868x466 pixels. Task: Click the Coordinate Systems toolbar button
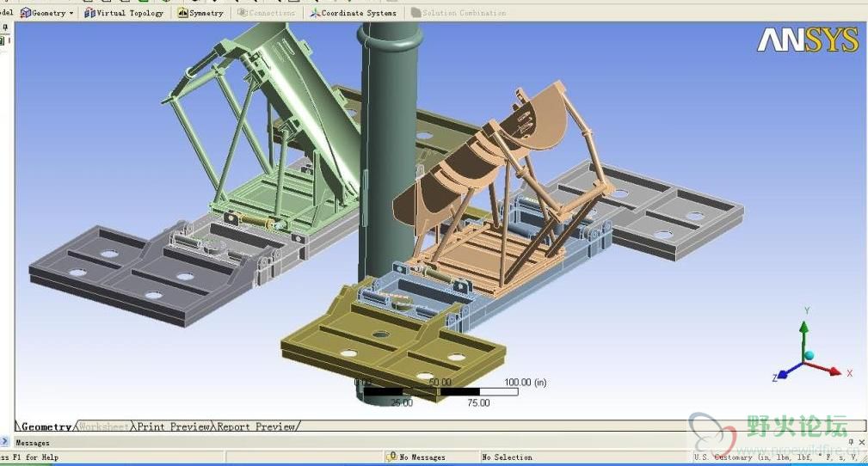tap(354, 12)
